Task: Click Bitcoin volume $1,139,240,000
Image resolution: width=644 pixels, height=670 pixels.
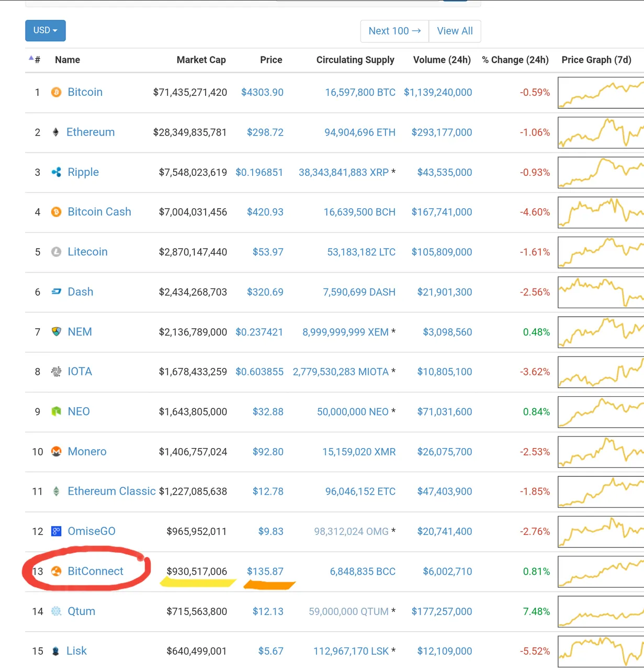Action: click(x=438, y=92)
